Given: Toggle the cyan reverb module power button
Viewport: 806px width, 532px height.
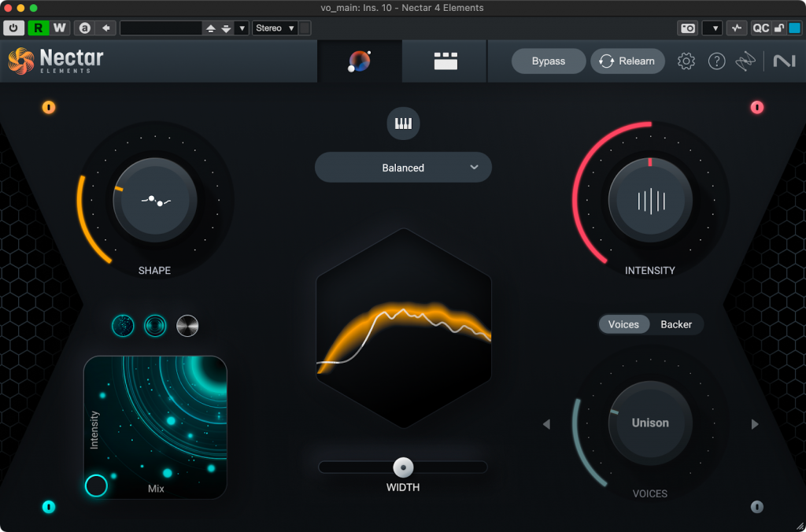Looking at the screenshot, I should tap(49, 507).
